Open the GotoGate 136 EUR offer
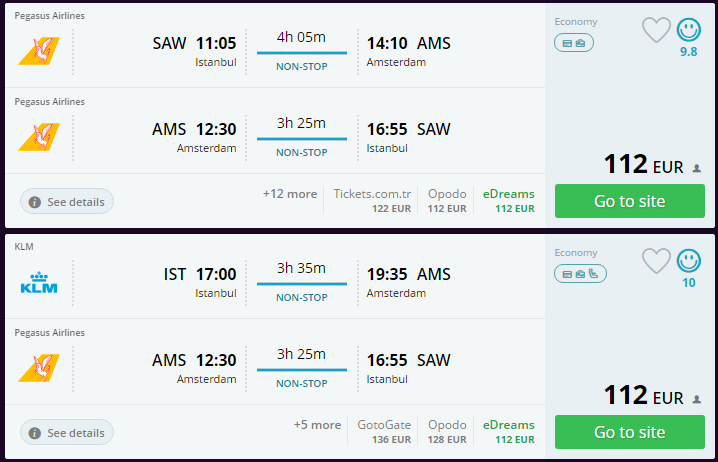Viewport: 718px width, 462px height. [x=384, y=431]
